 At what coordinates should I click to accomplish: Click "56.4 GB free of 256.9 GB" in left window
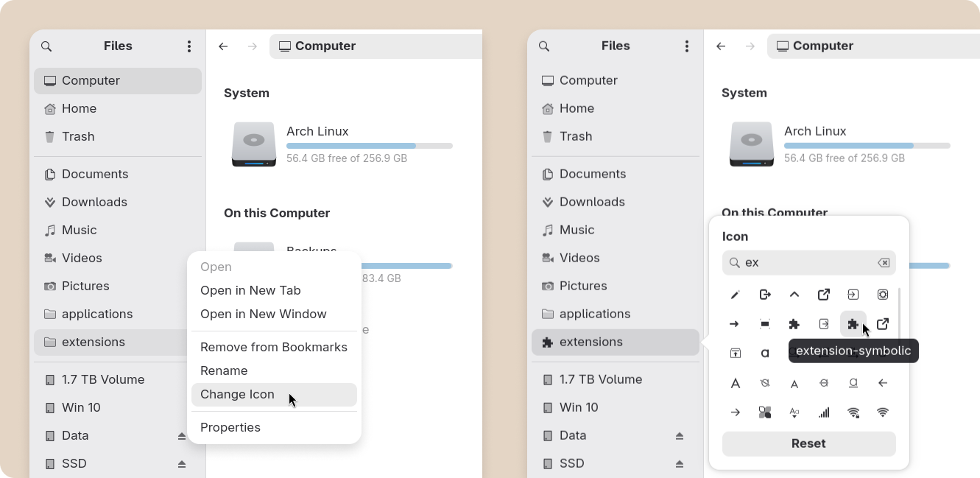pyautogui.click(x=347, y=158)
